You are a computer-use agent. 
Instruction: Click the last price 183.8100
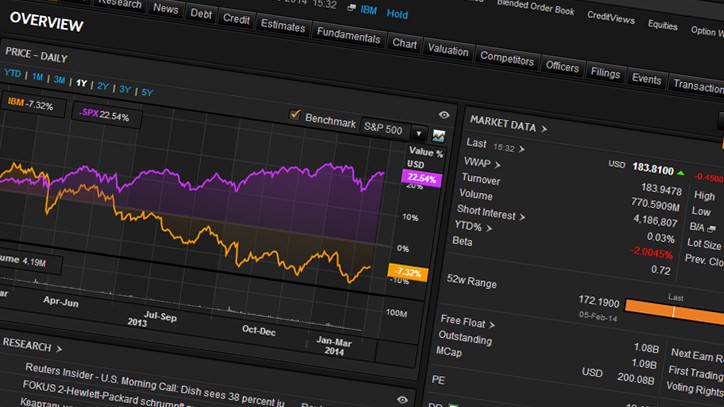click(x=653, y=169)
